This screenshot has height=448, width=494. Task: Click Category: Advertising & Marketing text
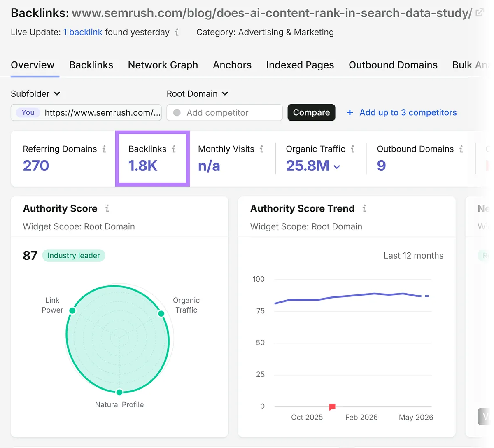[x=265, y=32]
